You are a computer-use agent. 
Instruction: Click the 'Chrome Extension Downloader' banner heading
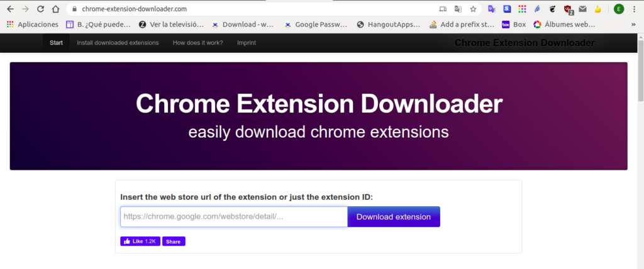(319, 104)
